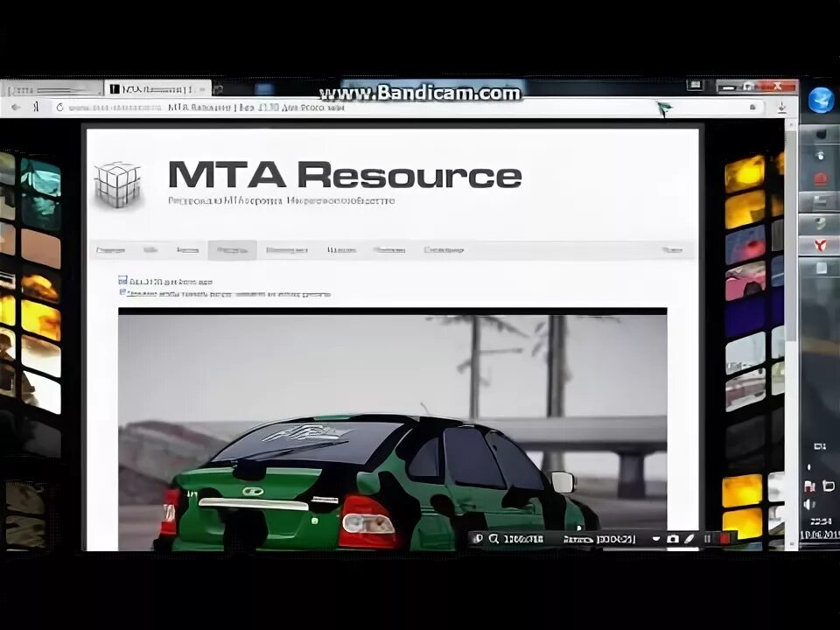840x630 pixels.
Task: Click the speaker volume icon in the tray
Action: (809, 504)
